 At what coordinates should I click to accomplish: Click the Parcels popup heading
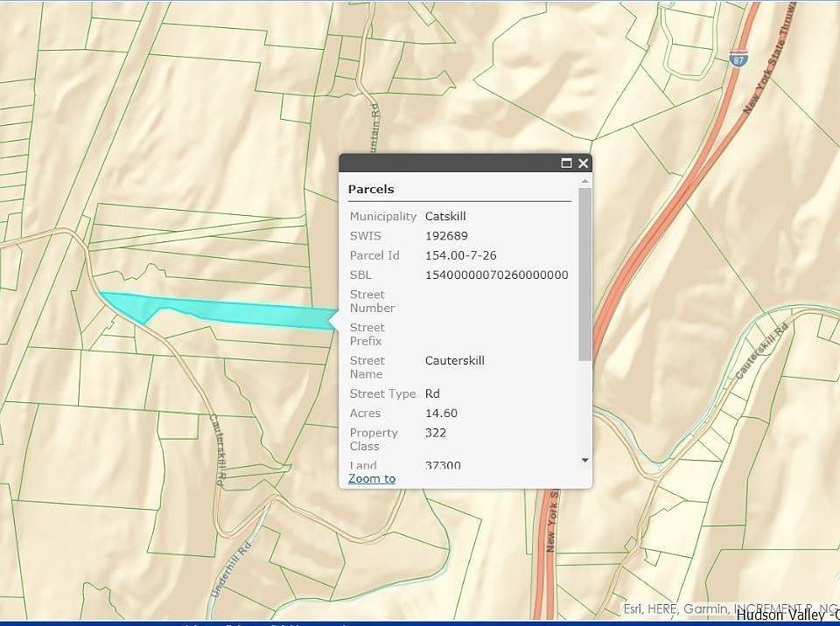pyautogui.click(x=371, y=189)
